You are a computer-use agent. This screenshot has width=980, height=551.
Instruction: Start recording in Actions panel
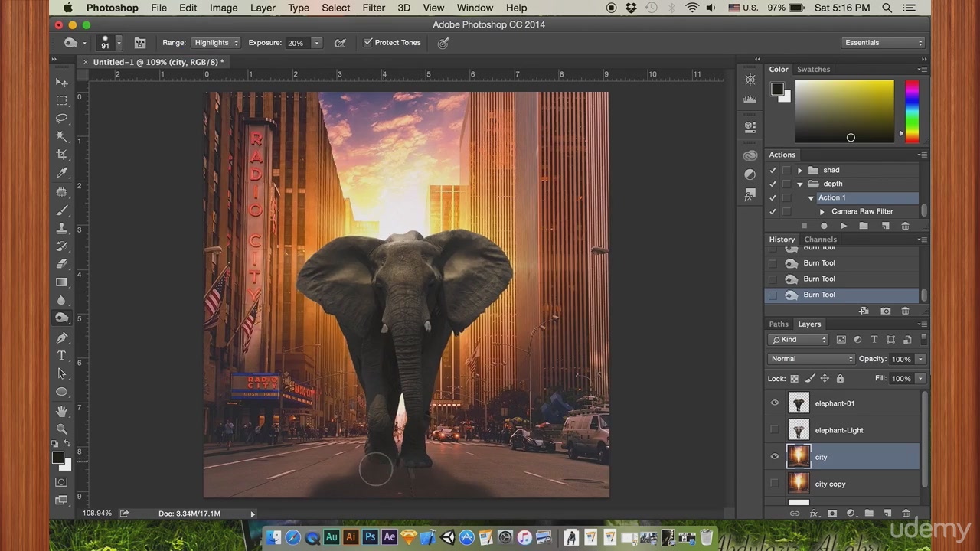pos(824,226)
